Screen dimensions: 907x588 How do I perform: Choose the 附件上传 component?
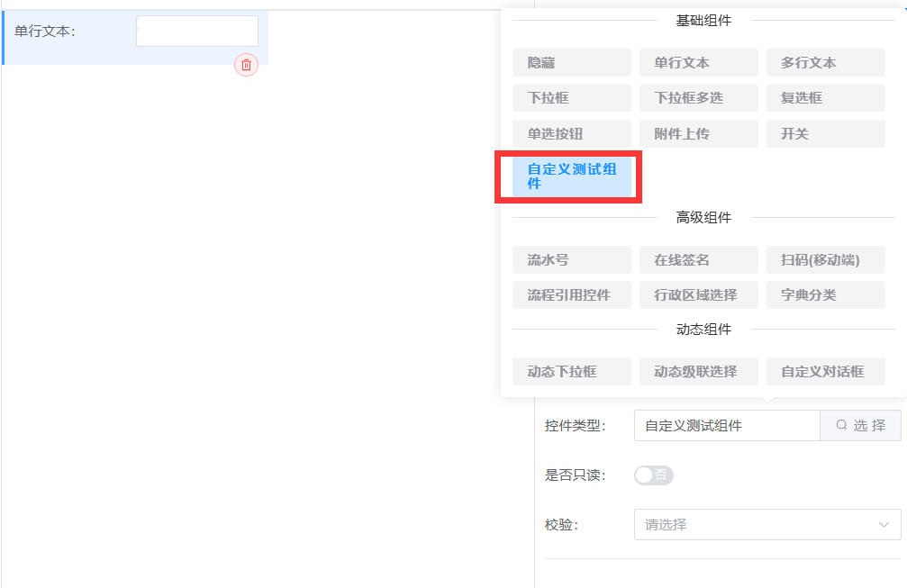tap(699, 133)
